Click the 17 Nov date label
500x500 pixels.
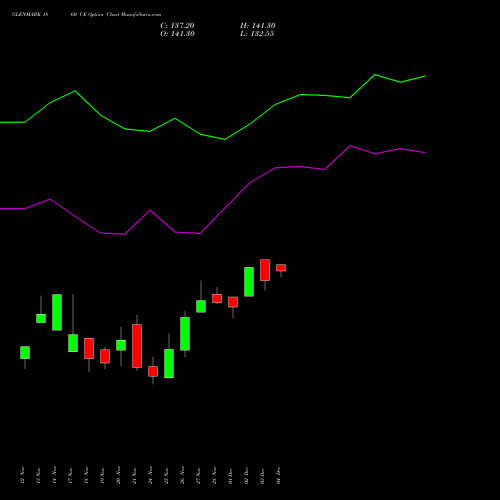[70, 475]
